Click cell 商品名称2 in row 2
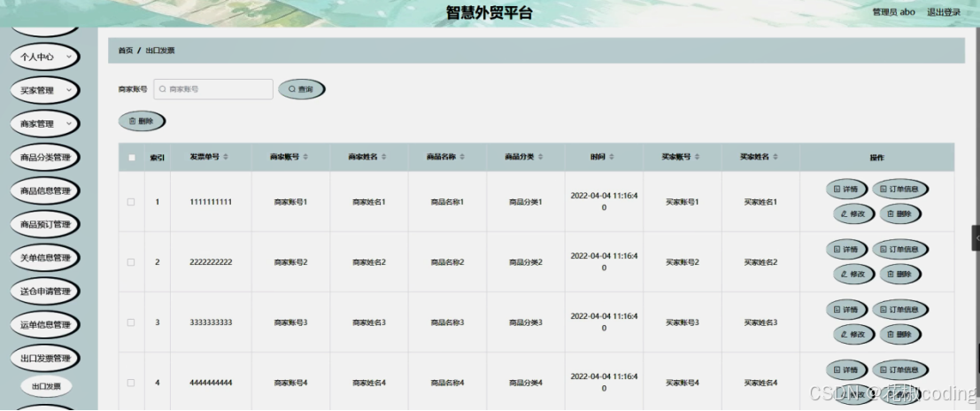980x411 pixels. click(447, 262)
